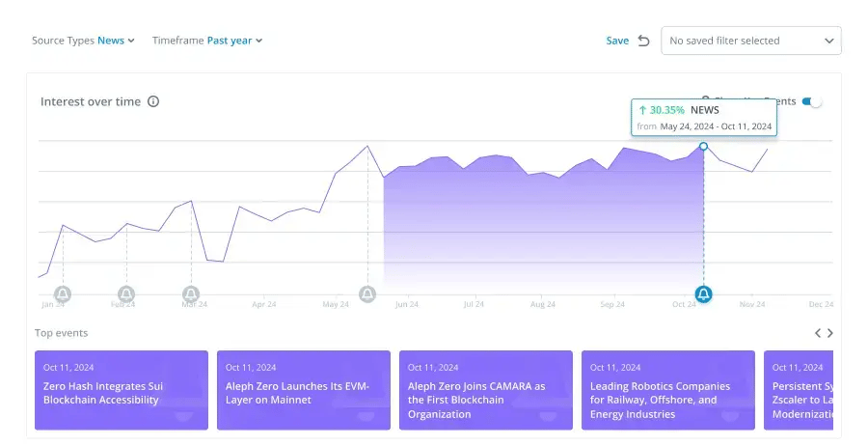The image size is (868, 446).
Task: Click the blue Oct 11 bell event marker
Action: [x=704, y=293]
